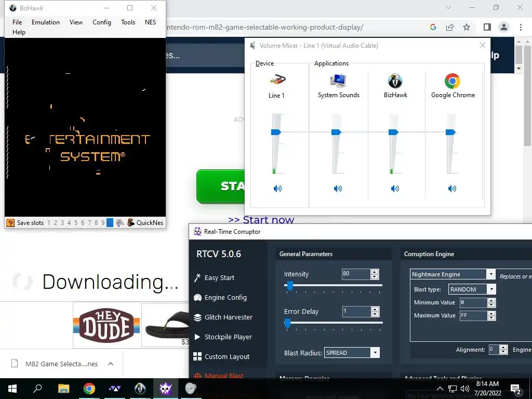Click the Line 1 device icon
This screenshot has width=532, height=399.
pos(277,81)
